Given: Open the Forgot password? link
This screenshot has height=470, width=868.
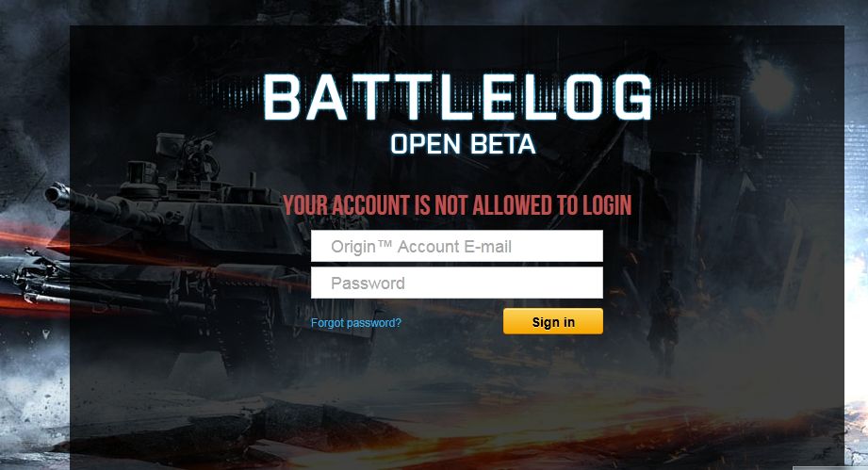Looking at the screenshot, I should [x=356, y=322].
